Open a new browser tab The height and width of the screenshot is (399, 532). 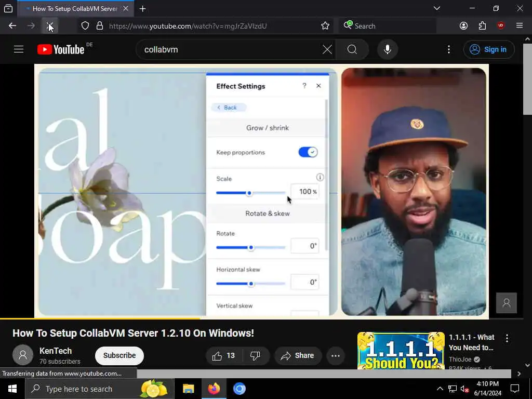[x=142, y=9]
